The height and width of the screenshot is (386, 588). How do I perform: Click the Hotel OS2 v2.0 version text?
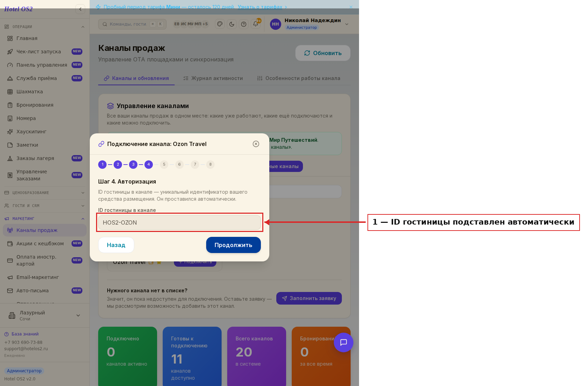click(20, 379)
